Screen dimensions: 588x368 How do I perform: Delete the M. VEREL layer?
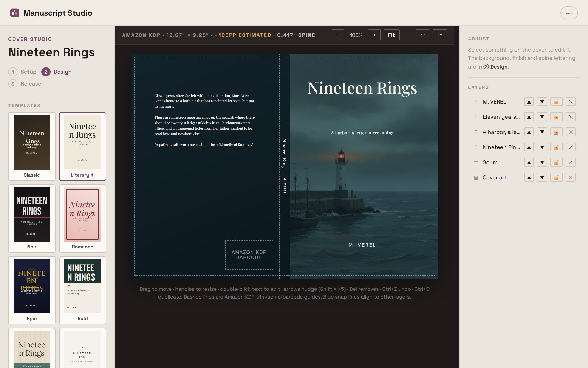[571, 102]
